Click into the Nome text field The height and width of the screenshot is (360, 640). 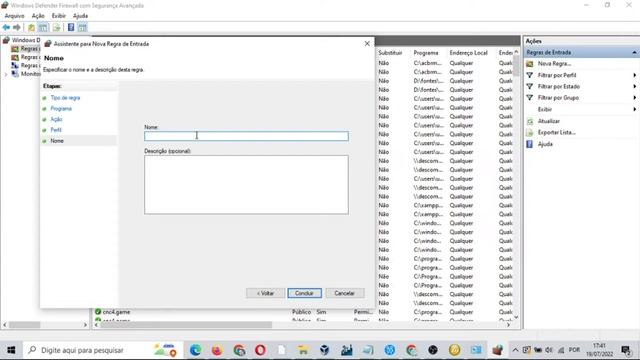coord(246,136)
